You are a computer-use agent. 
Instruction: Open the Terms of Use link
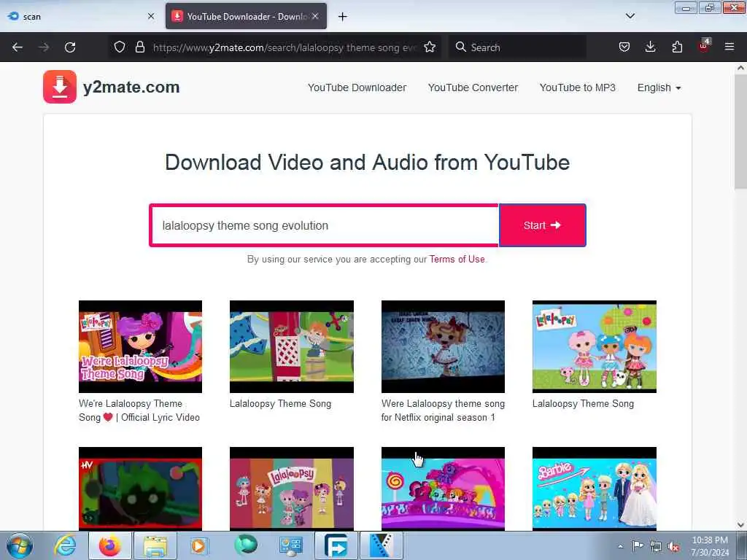pos(457,259)
